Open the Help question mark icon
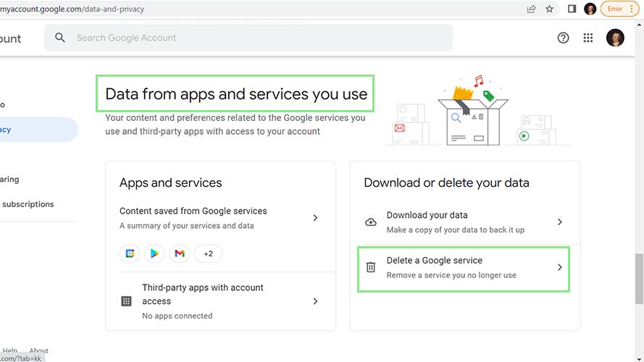This screenshot has height=362, width=644. (563, 38)
